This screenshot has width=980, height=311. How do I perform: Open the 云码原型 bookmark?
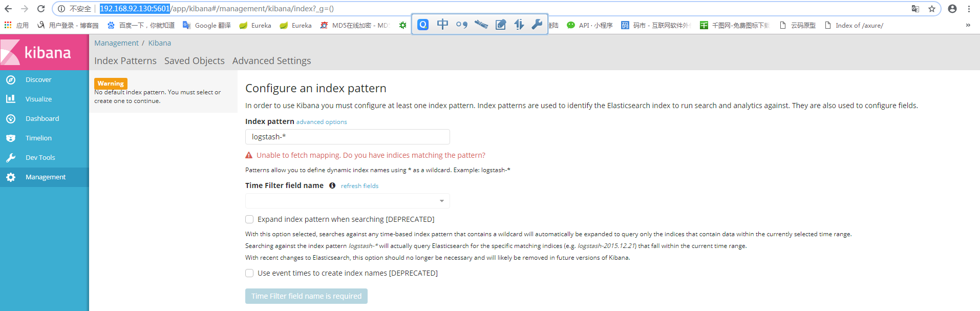798,25
